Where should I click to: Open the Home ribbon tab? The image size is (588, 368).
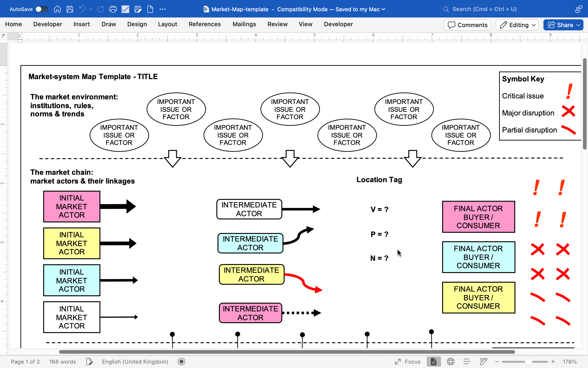pos(13,24)
